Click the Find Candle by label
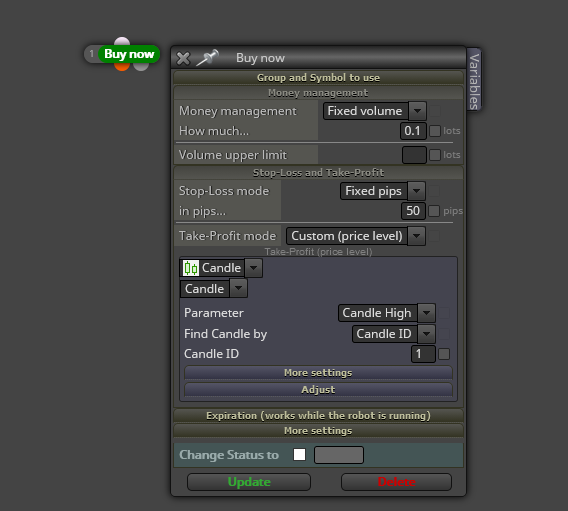The width and height of the screenshot is (568, 511). pyautogui.click(x=225, y=334)
